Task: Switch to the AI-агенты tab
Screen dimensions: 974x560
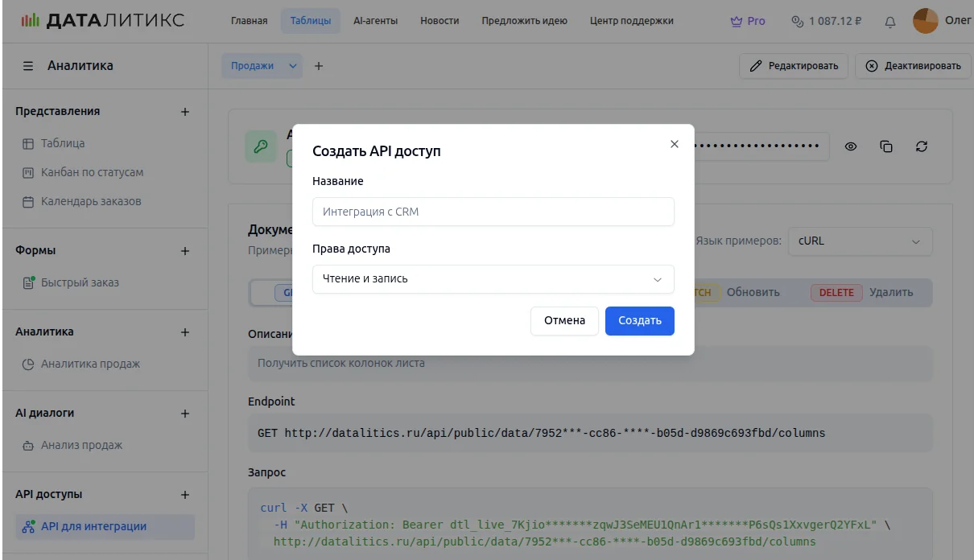Action: (x=375, y=21)
